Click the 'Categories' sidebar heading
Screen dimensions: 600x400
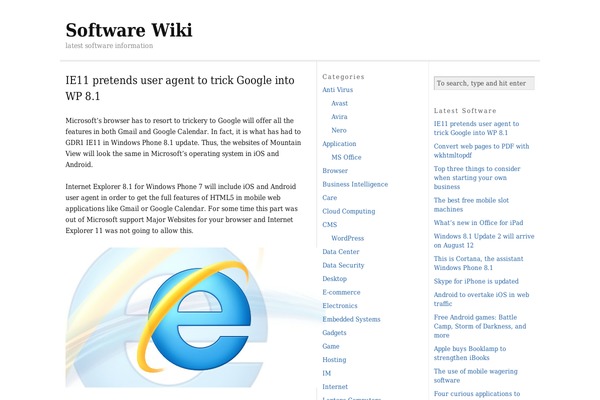(343, 77)
